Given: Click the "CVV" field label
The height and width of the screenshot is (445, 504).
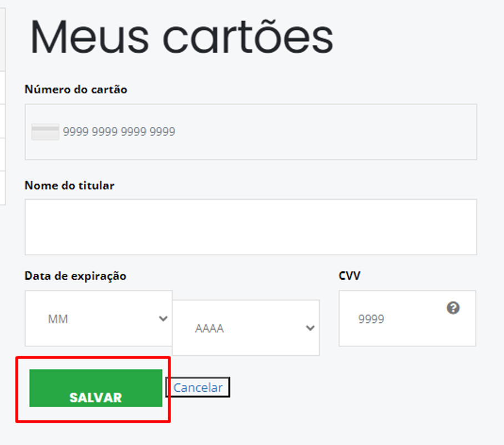Looking at the screenshot, I should (349, 276).
